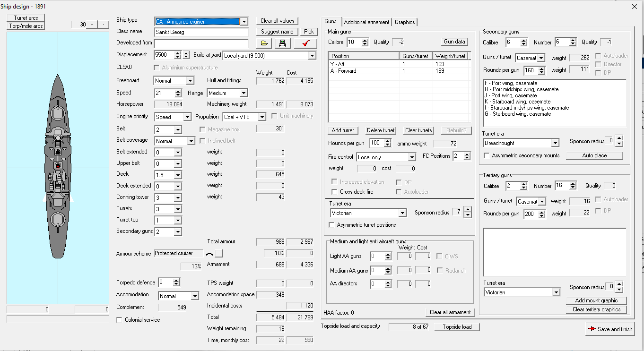Click the Light AA guns stepper

click(388, 257)
